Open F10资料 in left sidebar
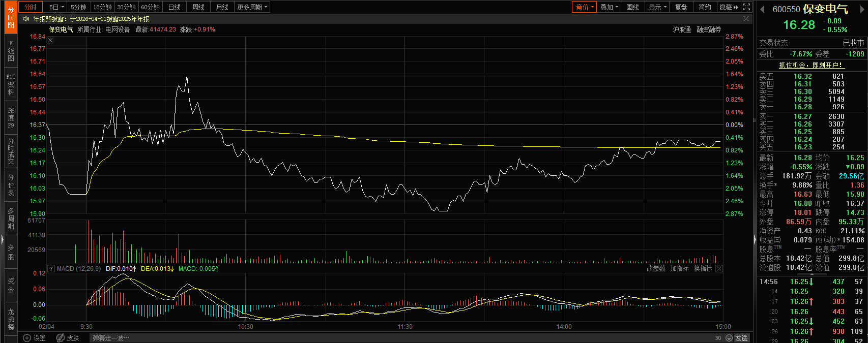868x343 pixels. coord(11,84)
